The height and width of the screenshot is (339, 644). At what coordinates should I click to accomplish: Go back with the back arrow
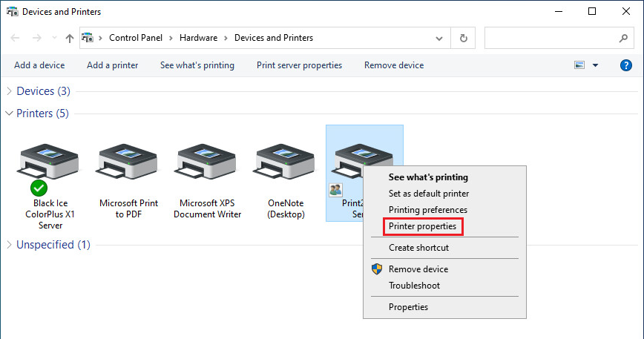click(15, 38)
